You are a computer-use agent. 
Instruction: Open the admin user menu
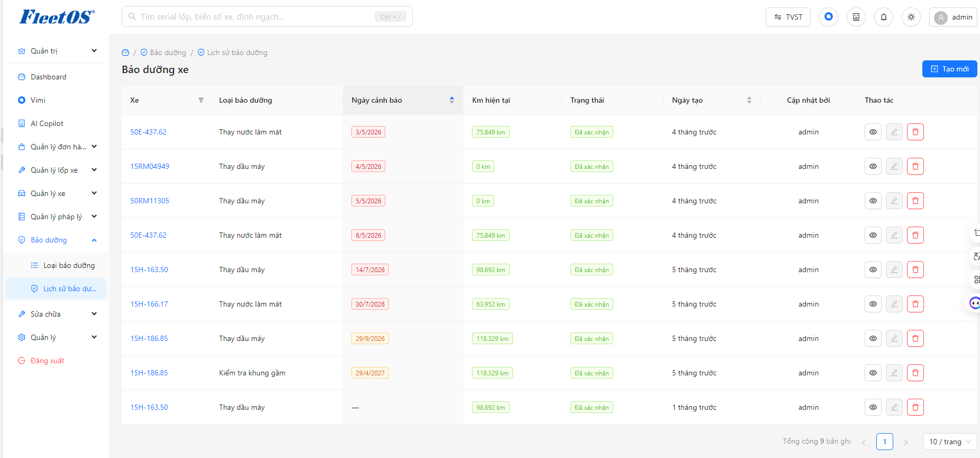tap(953, 17)
